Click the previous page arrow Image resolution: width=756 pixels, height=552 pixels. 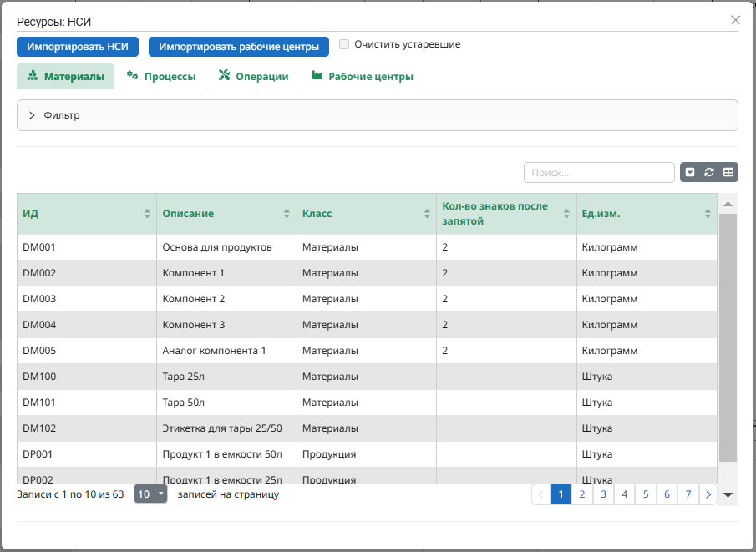(541, 494)
